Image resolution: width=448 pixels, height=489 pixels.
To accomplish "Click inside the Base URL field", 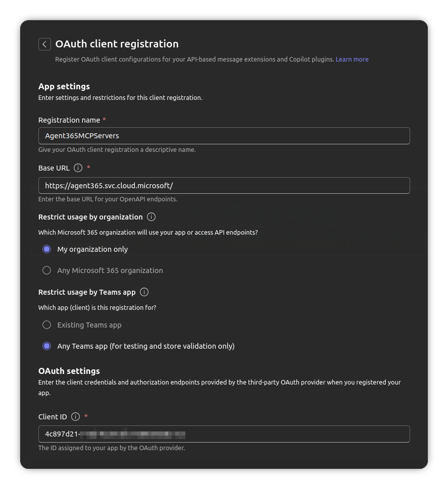I will (224, 185).
